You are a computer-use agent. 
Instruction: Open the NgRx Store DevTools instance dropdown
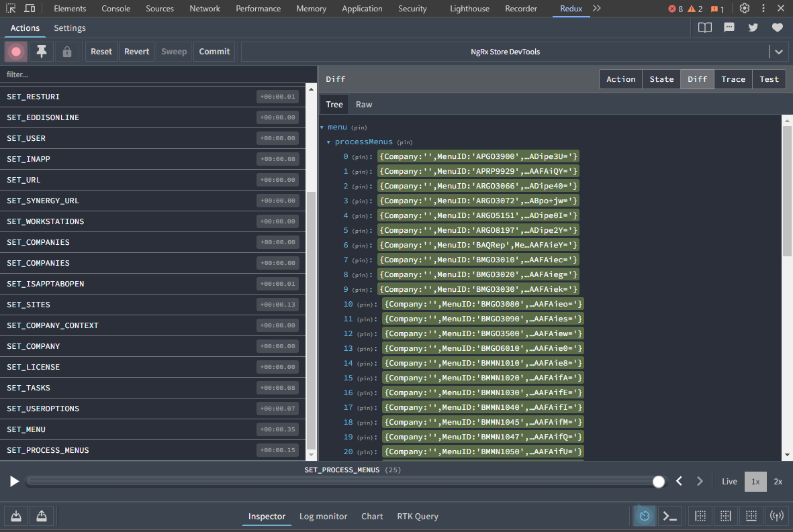coord(778,52)
